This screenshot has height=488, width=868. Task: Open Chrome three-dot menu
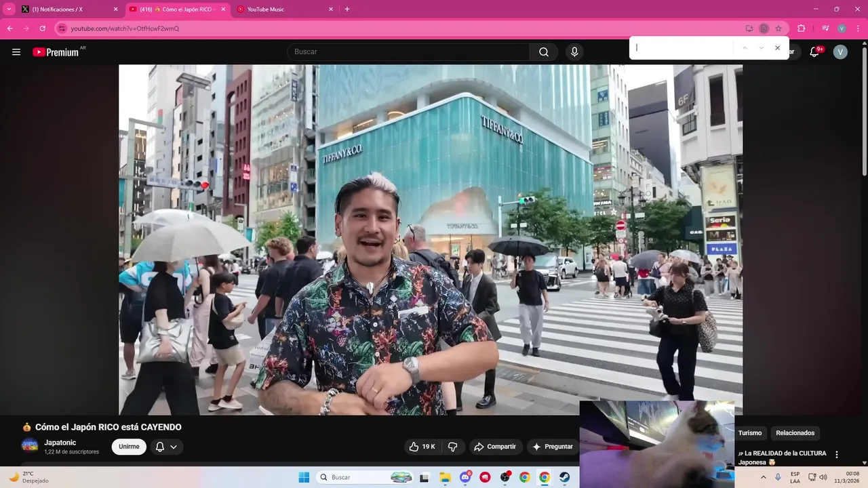tap(858, 28)
